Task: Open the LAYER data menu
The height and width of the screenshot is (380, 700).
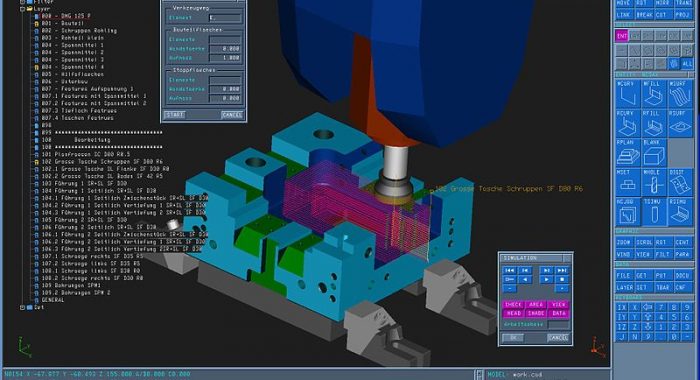Action: click(625, 288)
